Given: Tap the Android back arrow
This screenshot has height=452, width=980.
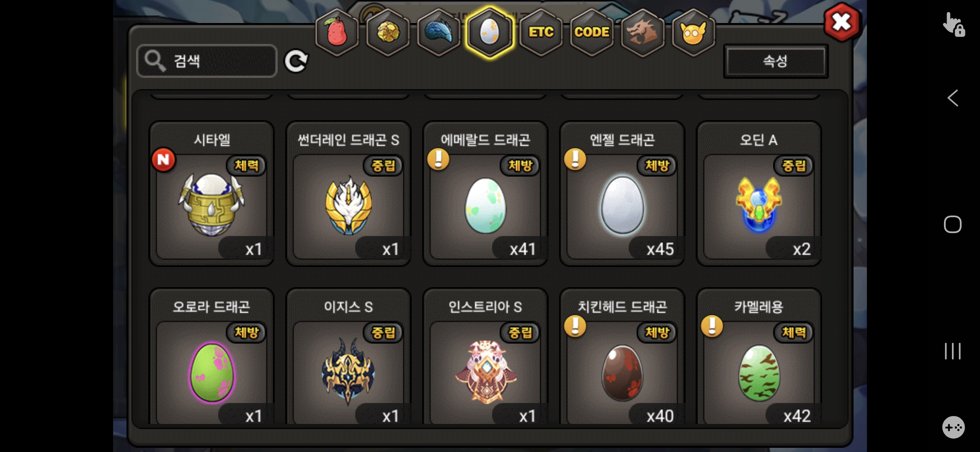Looking at the screenshot, I should (953, 98).
